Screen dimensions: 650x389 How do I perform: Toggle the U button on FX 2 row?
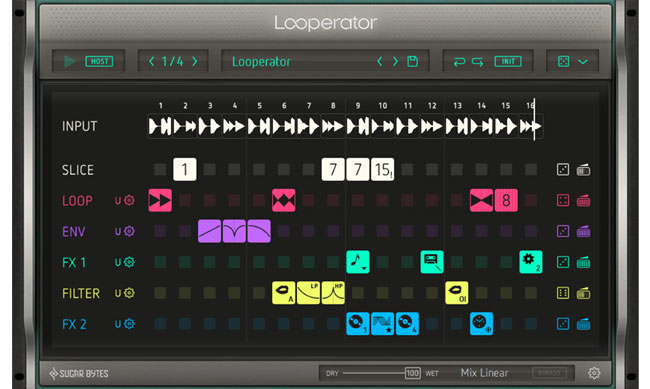(x=118, y=324)
